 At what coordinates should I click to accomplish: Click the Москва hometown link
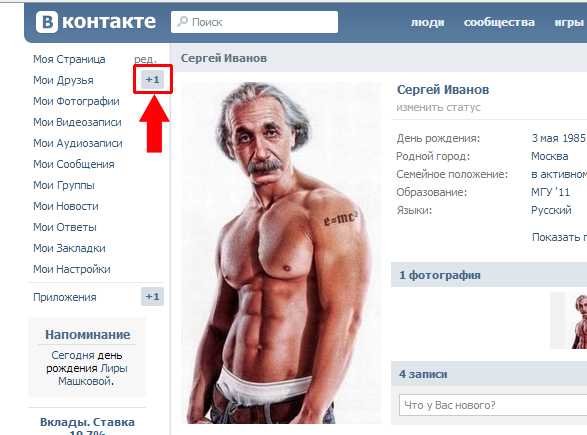[x=550, y=156]
